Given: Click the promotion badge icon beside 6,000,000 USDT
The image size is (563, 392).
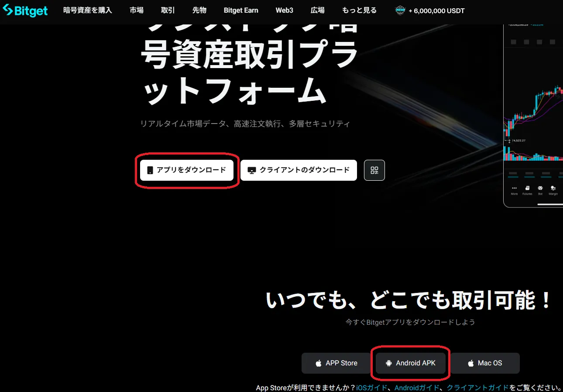Looking at the screenshot, I should (x=400, y=10).
